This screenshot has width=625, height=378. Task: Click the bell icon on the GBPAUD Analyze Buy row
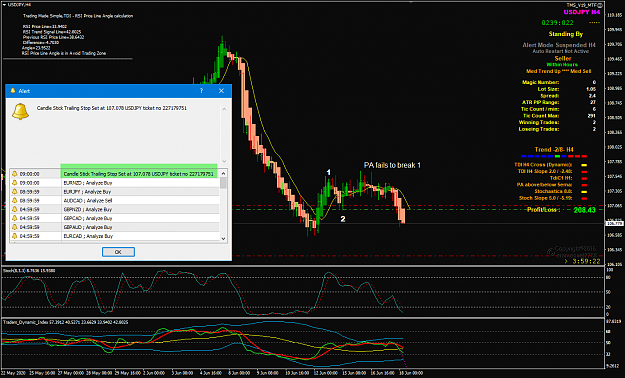pyautogui.click(x=15, y=227)
